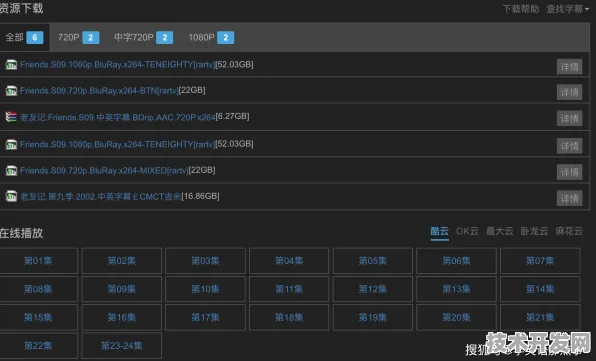Open the 查找字幕 dropdown

click(567, 9)
